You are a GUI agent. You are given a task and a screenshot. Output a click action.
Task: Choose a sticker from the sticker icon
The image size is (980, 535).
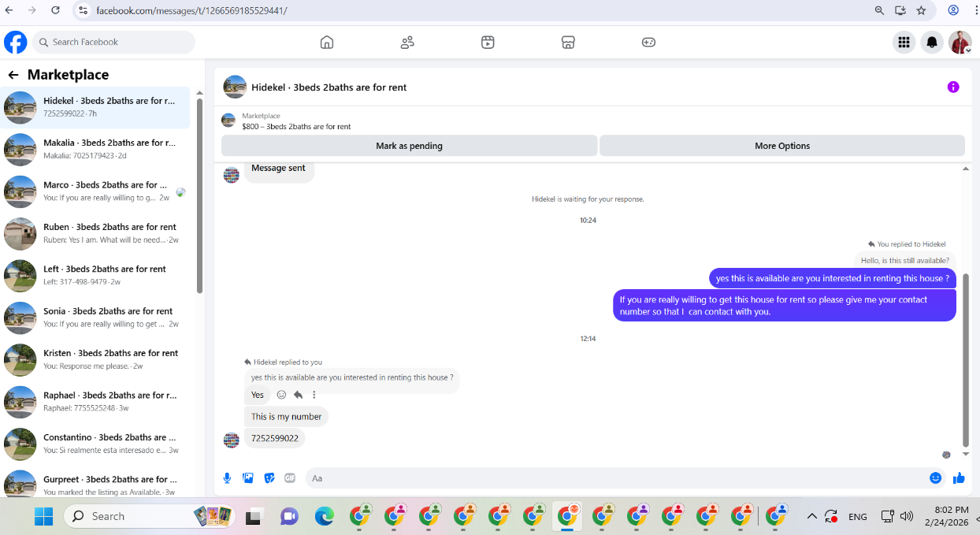click(269, 477)
